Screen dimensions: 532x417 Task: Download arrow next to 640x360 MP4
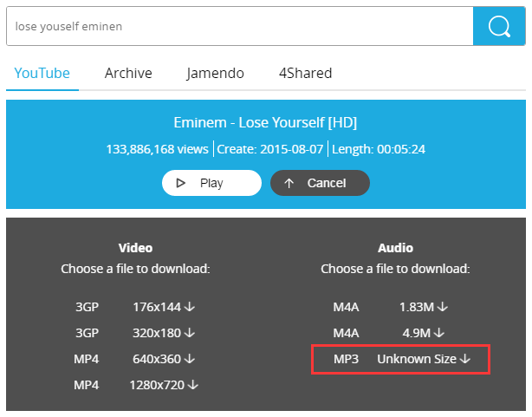click(x=190, y=359)
